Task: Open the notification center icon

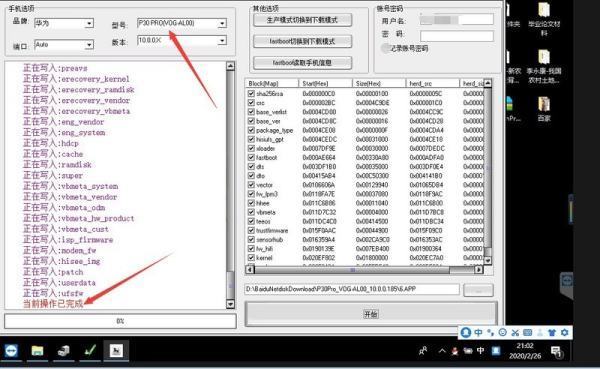Action: coord(556,351)
